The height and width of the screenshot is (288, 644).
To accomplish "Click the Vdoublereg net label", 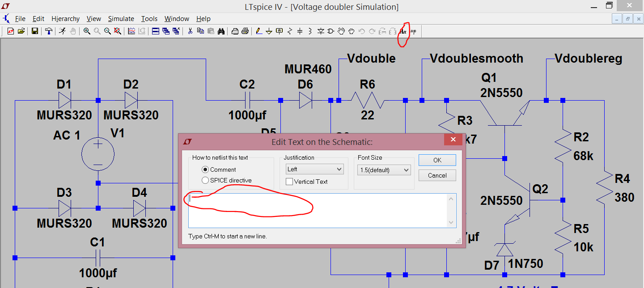I will tap(588, 59).
